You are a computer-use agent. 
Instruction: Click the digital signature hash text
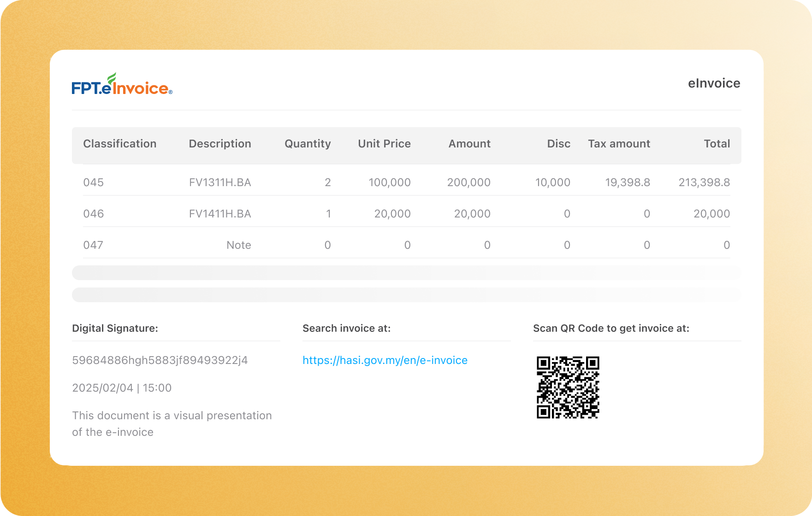pos(160,360)
